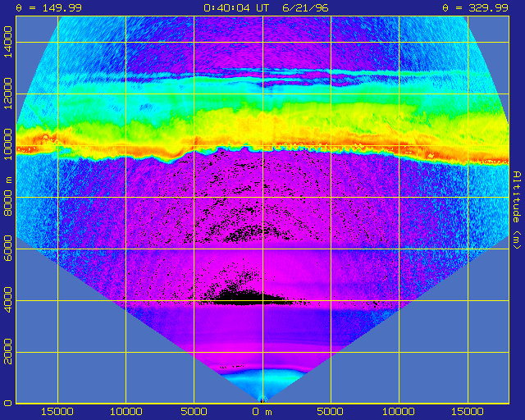Image resolution: width=525 pixels, height=420 pixels.
Task: Click the "θ = 149.99" angle label
Action: (x=49, y=7)
